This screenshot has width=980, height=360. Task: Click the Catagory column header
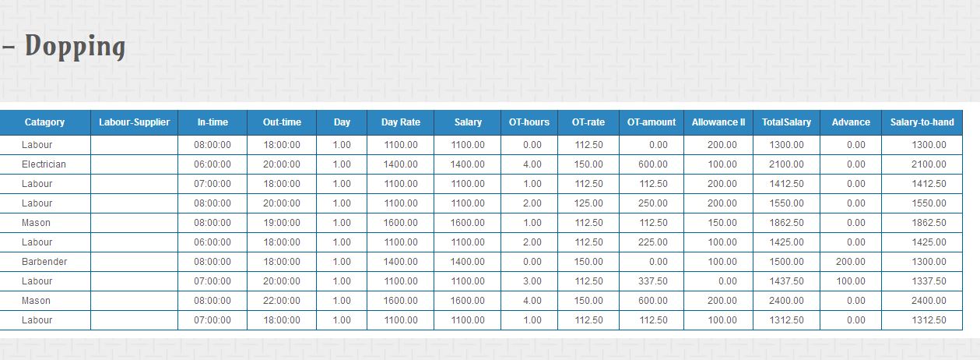44,122
